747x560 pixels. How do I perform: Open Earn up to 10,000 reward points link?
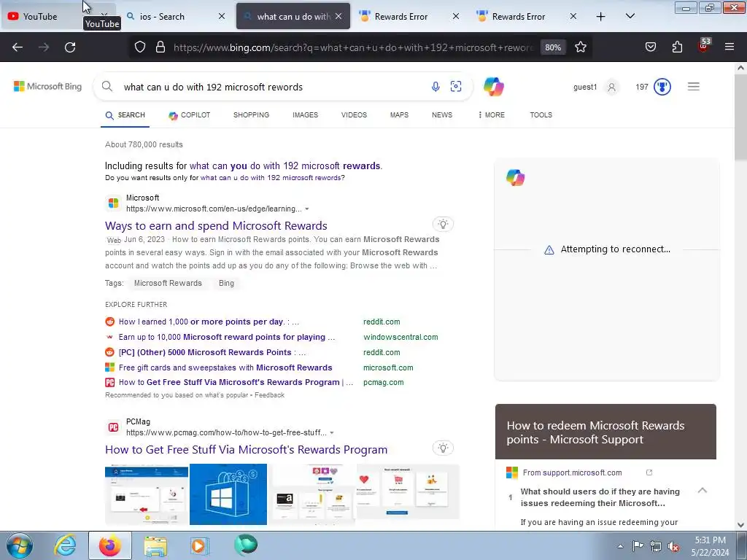(227, 337)
